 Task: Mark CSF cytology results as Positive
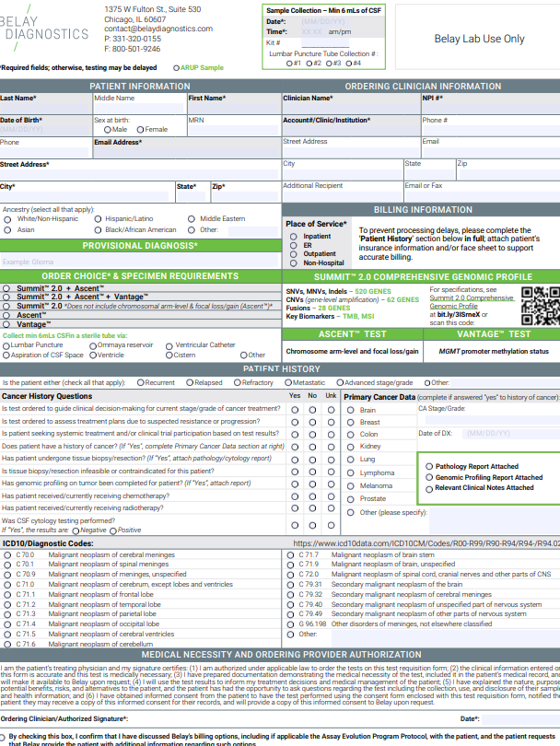[114, 530]
